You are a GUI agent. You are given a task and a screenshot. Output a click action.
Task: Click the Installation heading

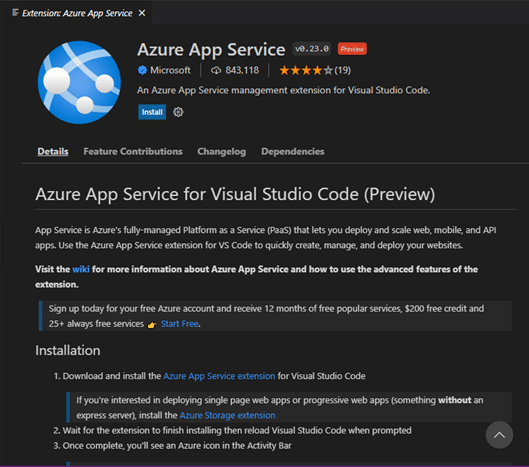(x=68, y=350)
